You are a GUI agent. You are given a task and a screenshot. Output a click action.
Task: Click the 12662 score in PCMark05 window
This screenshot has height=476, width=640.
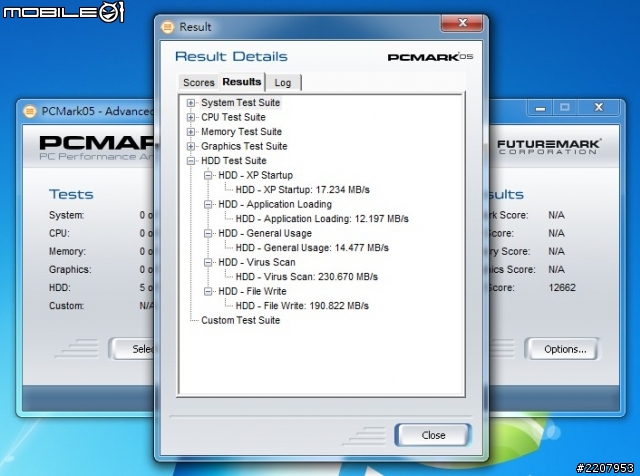point(562,288)
